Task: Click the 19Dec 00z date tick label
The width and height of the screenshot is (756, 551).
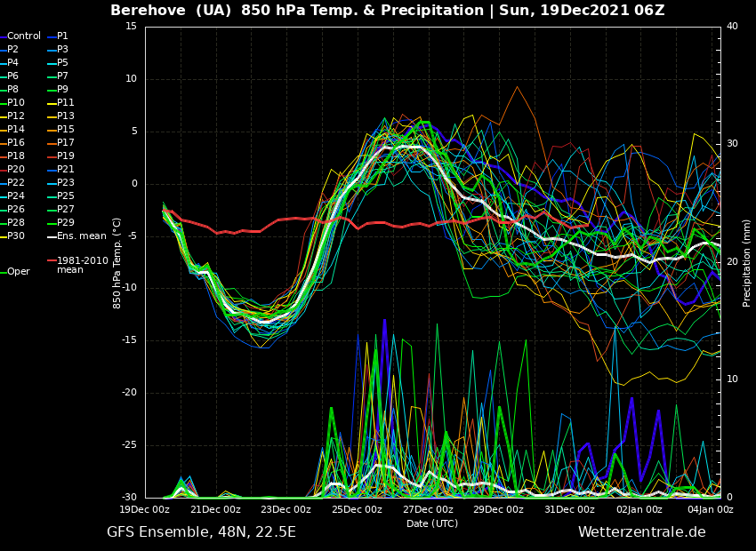Action: (x=145, y=510)
